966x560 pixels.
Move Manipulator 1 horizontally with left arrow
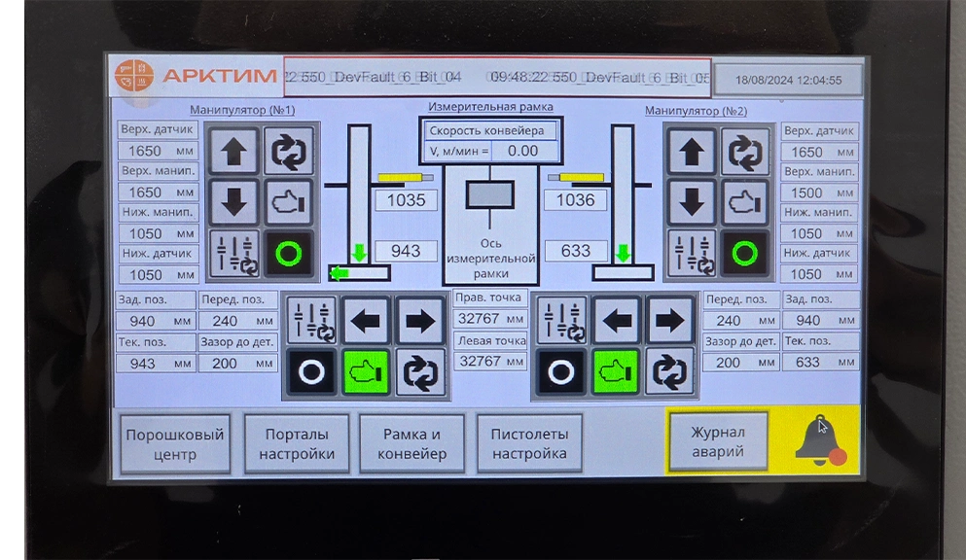367,321
